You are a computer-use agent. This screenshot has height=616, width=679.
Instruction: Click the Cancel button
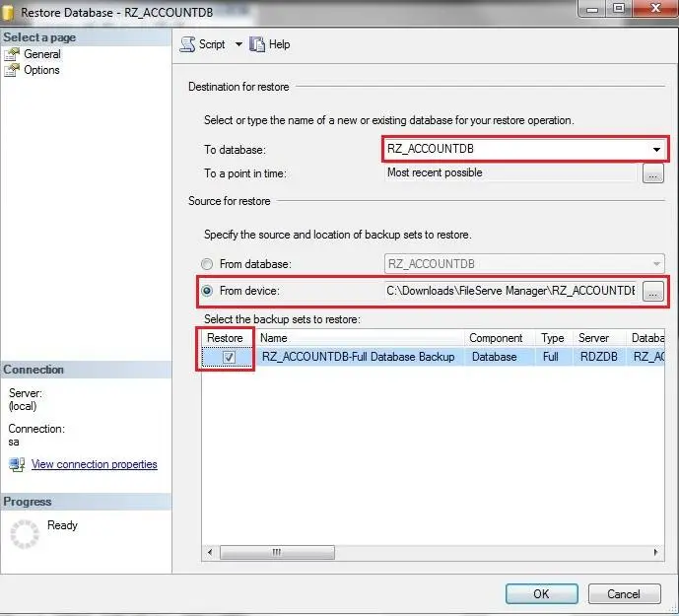point(624,594)
